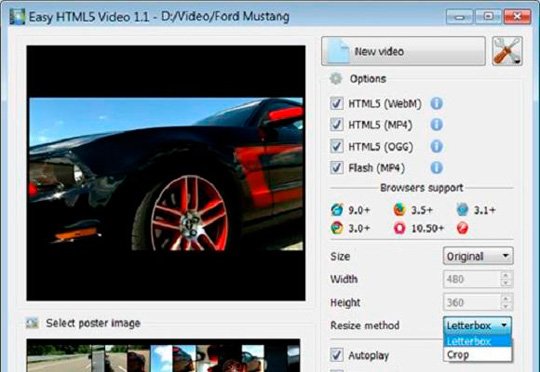Open the wrench and screwdriver settings menu
Viewport: 540px width, 372px height.
[x=507, y=51]
